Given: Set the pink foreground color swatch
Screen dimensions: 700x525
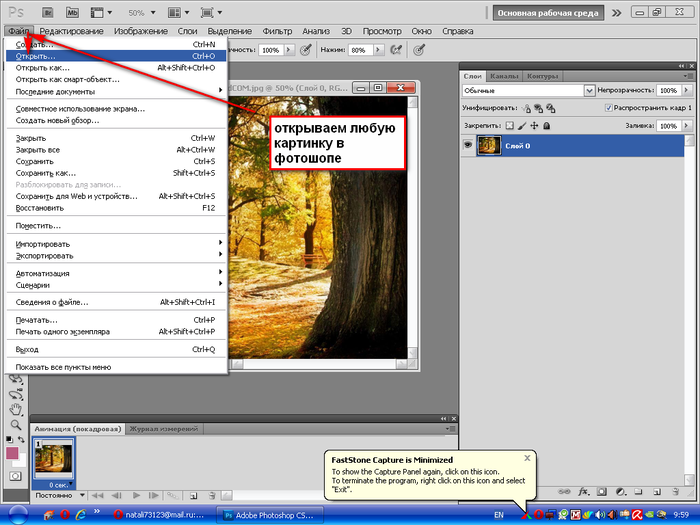Looking at the screenshot, I should click(12, 453).
